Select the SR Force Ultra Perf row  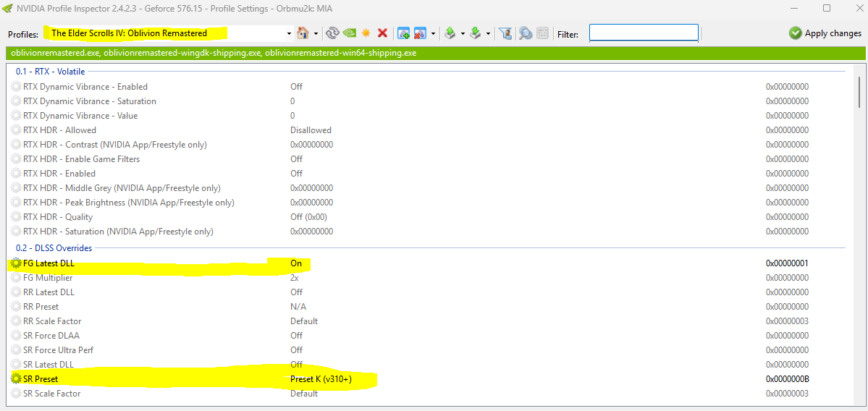click(x=429, y=349)
